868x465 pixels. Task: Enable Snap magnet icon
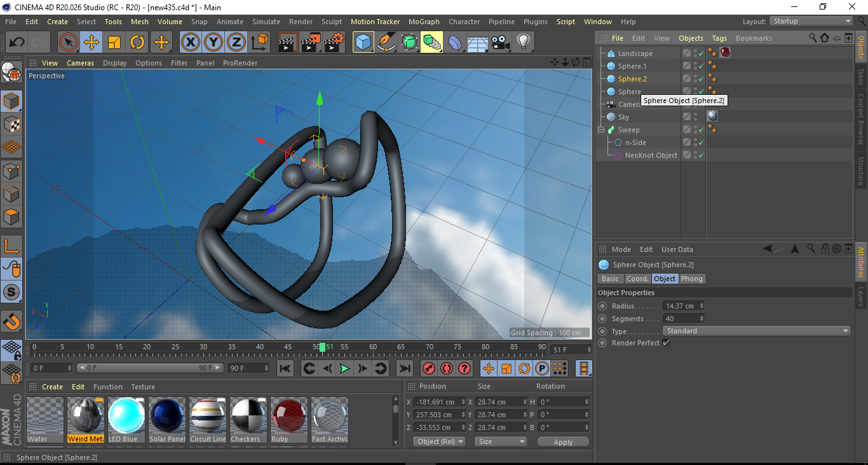pos(11,321)
